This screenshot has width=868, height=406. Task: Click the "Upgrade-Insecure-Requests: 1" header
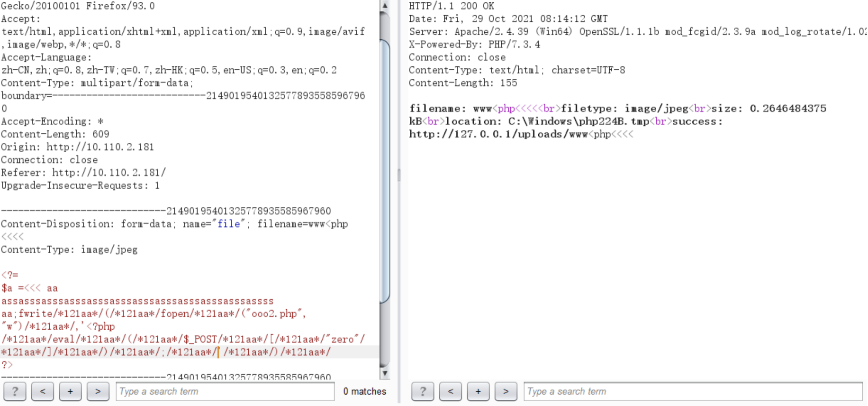pyautogui.click(x=80, y=185)
